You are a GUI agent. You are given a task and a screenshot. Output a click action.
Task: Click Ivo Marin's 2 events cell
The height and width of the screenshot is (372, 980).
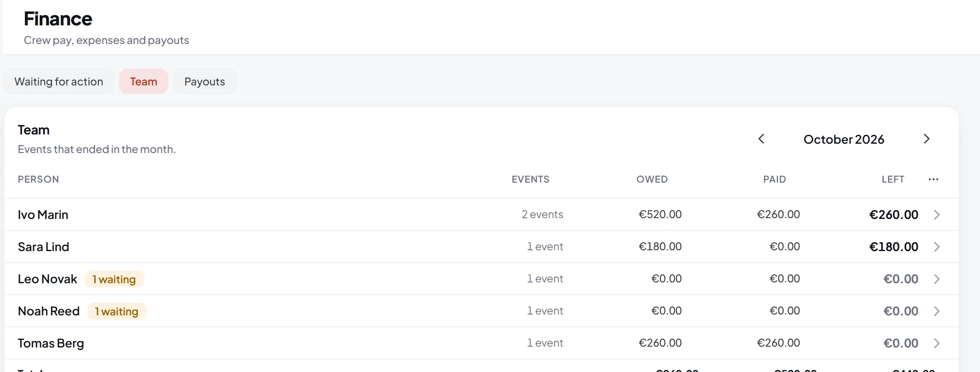coord(542,214)
